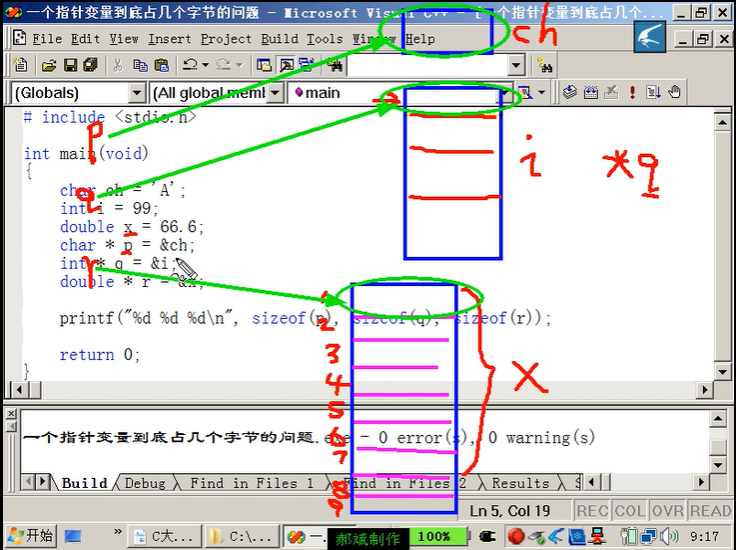
Task: Toggle the Output window icon
Action: [x=286, y=65]
